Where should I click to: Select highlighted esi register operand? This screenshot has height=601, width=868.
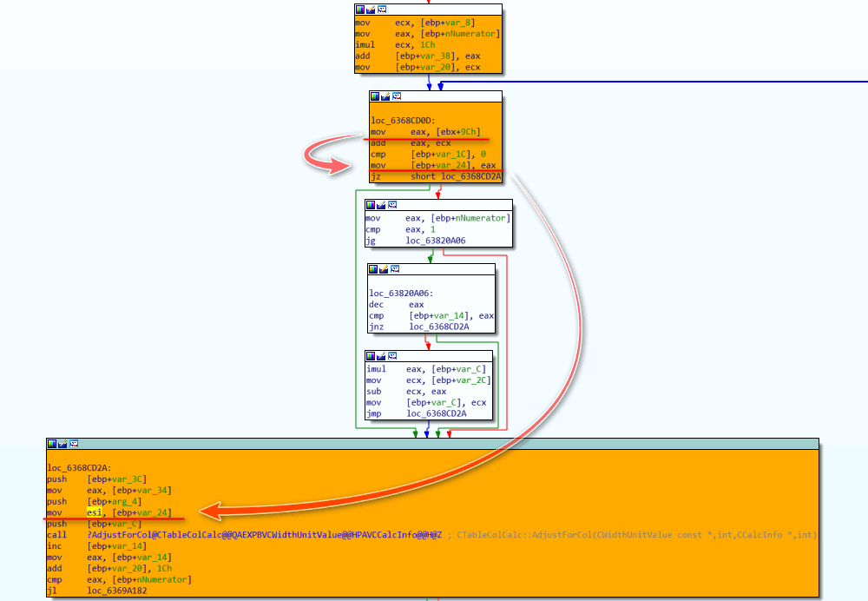pos(93,512)
